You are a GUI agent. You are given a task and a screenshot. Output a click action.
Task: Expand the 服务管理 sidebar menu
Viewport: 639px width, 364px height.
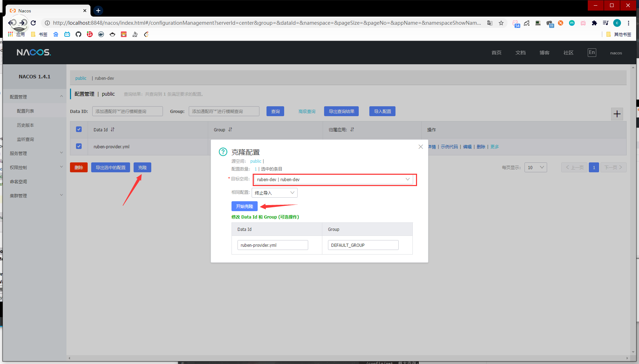click(x=35, y=153)
